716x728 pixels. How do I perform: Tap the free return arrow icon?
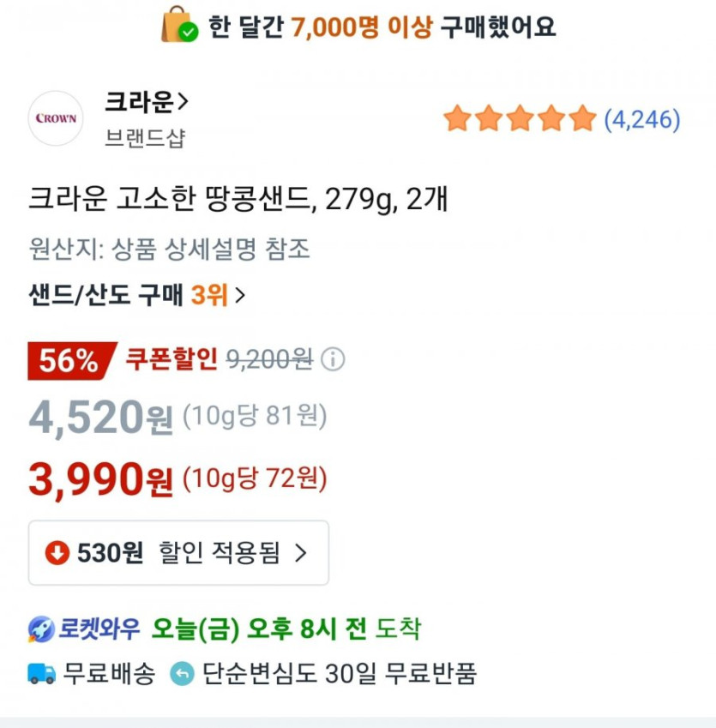tap(182, 674)
